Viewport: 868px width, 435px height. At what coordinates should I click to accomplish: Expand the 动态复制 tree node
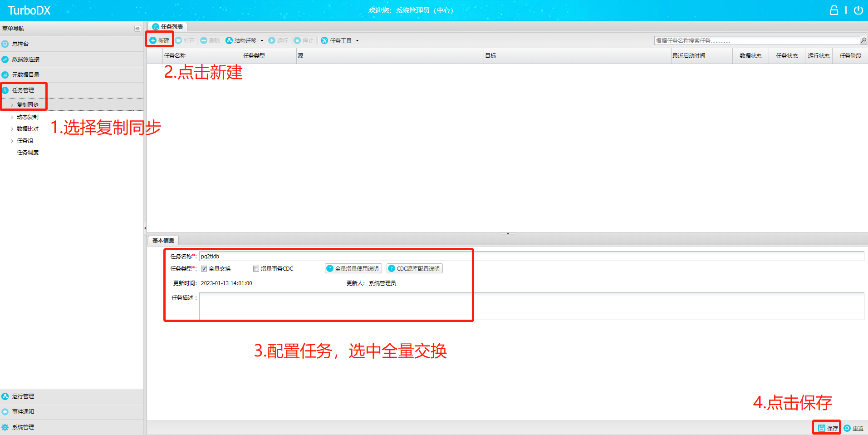(12, 117)
